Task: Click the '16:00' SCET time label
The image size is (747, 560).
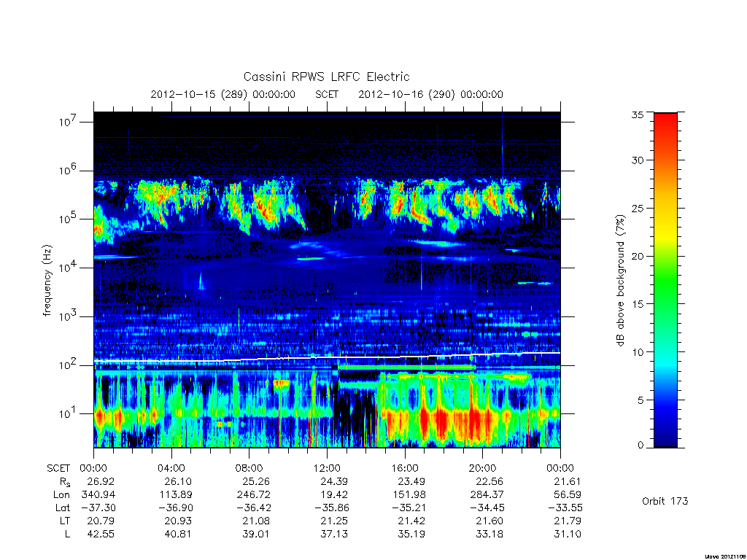Action: [x=405, y=468]
